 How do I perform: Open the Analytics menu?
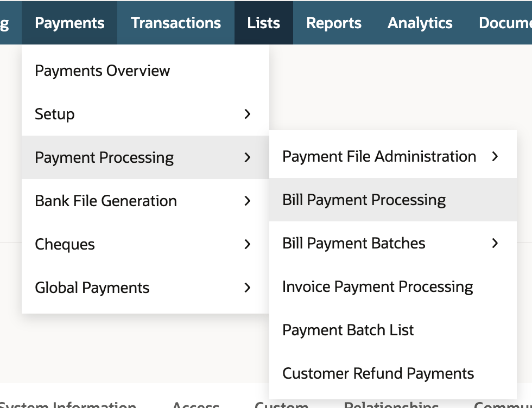pos(420,23)
